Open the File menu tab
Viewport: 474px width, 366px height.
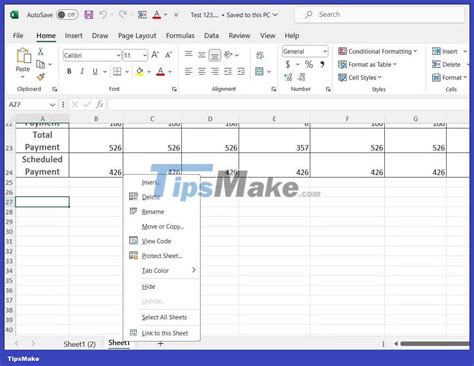pyautogui.click(x=18, y=36)
